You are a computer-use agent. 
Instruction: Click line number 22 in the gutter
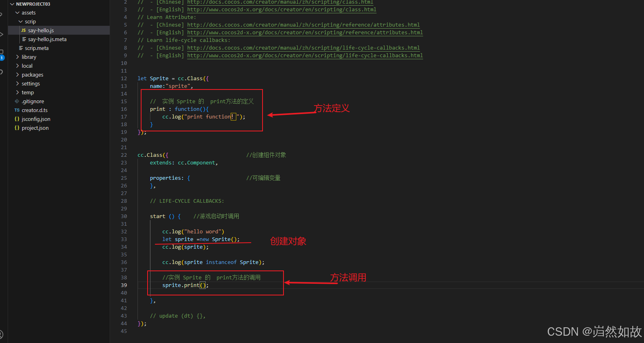tap(124, 155)
